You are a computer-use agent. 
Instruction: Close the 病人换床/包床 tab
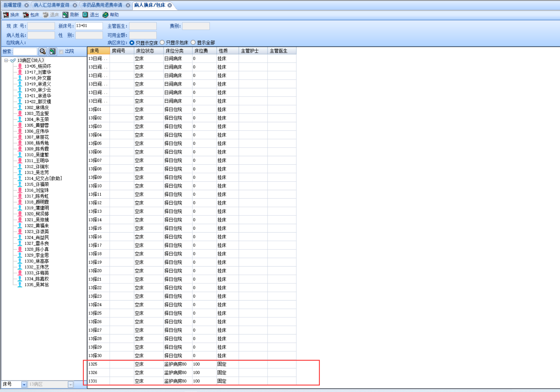[x=170, y=5]
